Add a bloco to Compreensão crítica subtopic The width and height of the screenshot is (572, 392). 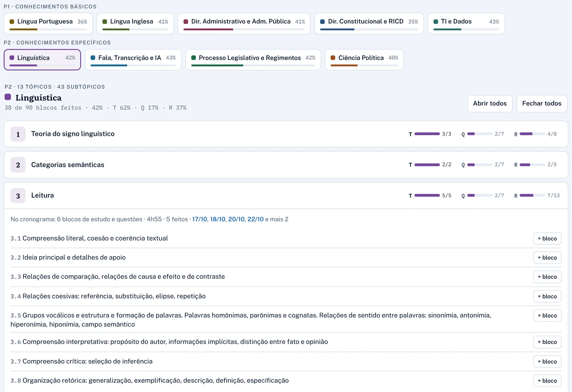pyautogui.click(x=547, y=362)
